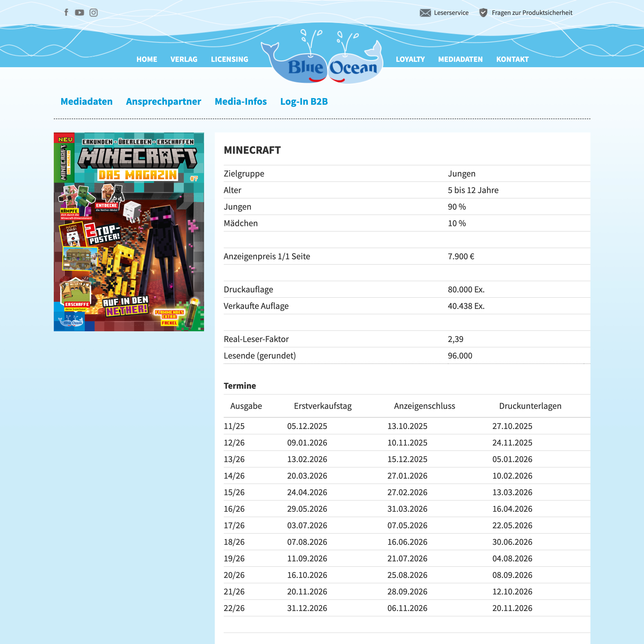Click the product safety shield icon
The image size is (644, 644).
pos(483,13)
